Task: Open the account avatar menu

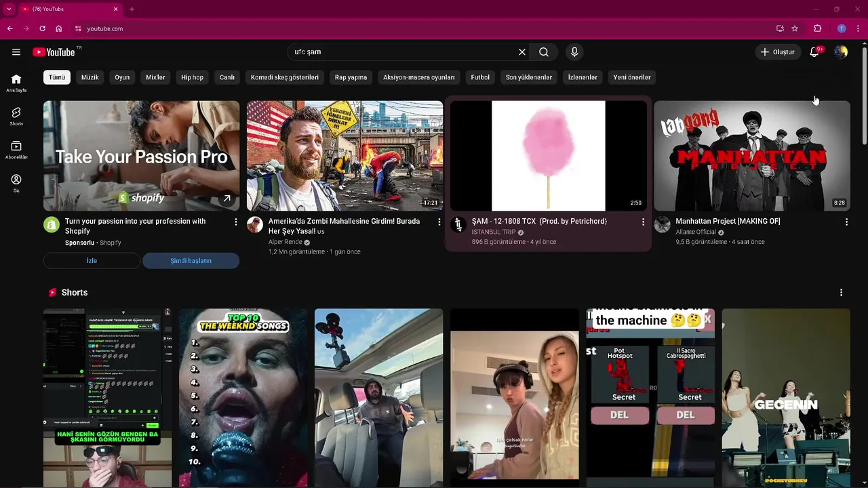Action: pos(841,52)
